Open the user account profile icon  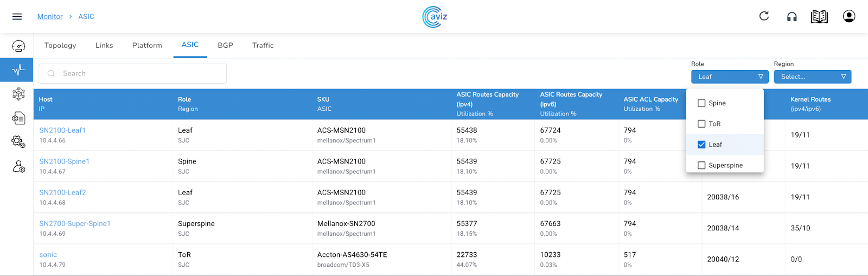[849, 16]
